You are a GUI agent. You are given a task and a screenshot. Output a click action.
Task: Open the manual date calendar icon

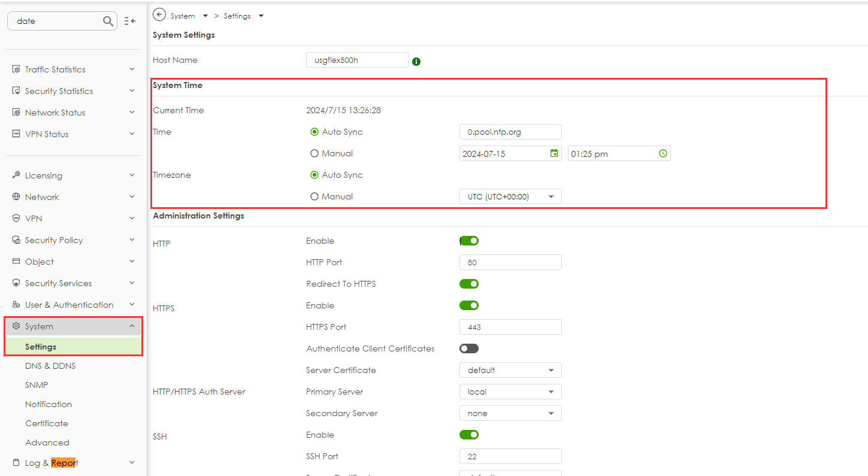[554, 153]
